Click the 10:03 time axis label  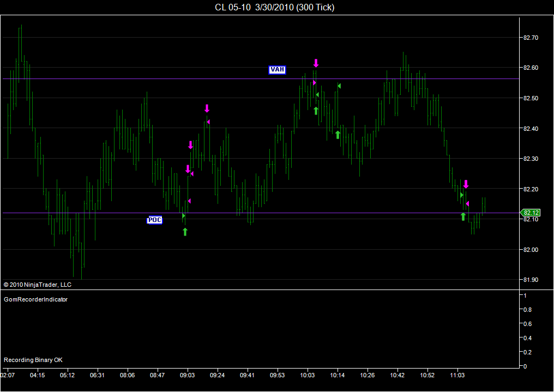(308, 375)
